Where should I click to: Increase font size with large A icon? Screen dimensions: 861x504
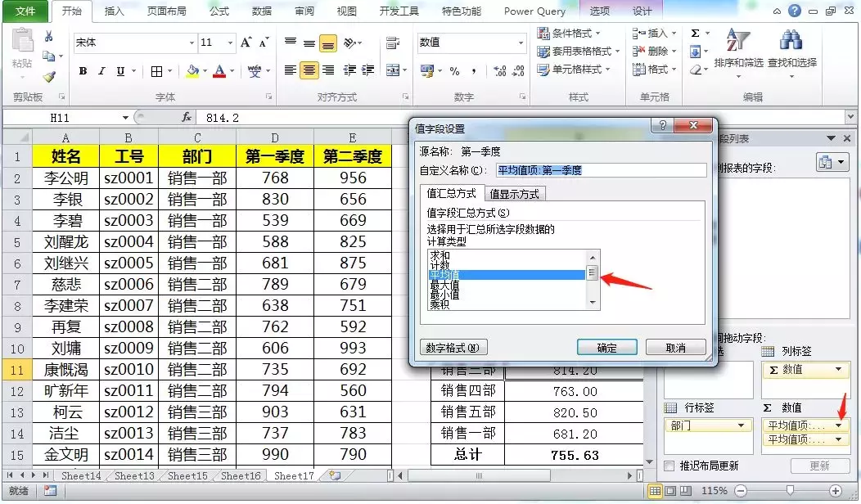coord(246,43)
